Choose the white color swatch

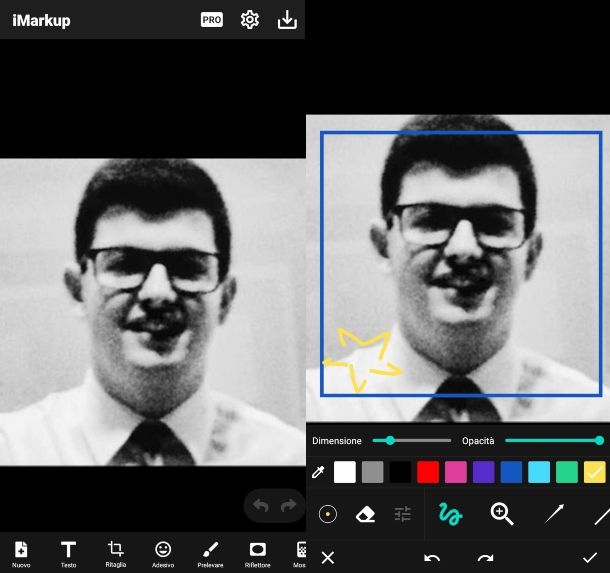345,472
